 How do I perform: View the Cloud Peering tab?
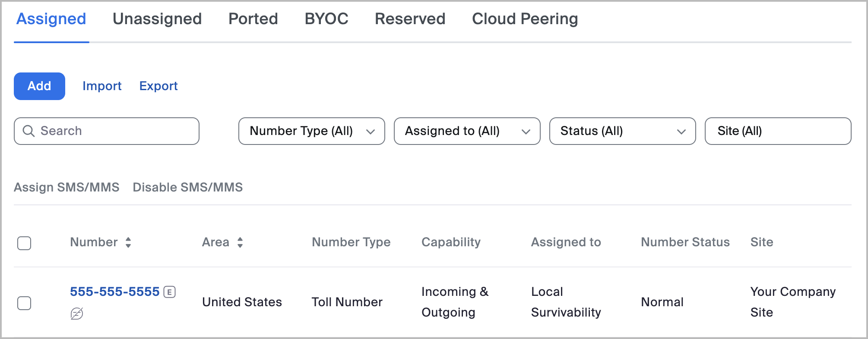[525, 19]
